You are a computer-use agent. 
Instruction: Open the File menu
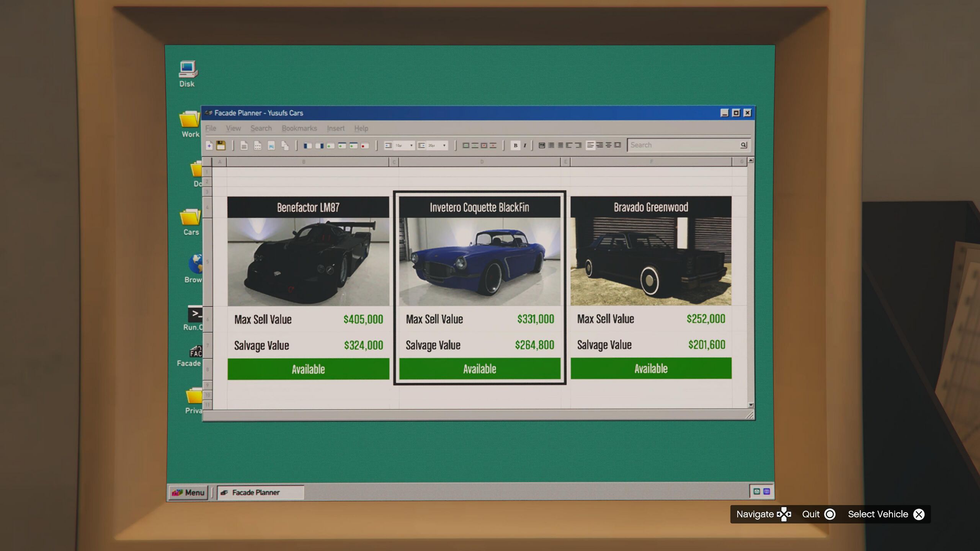coord(211,129)
